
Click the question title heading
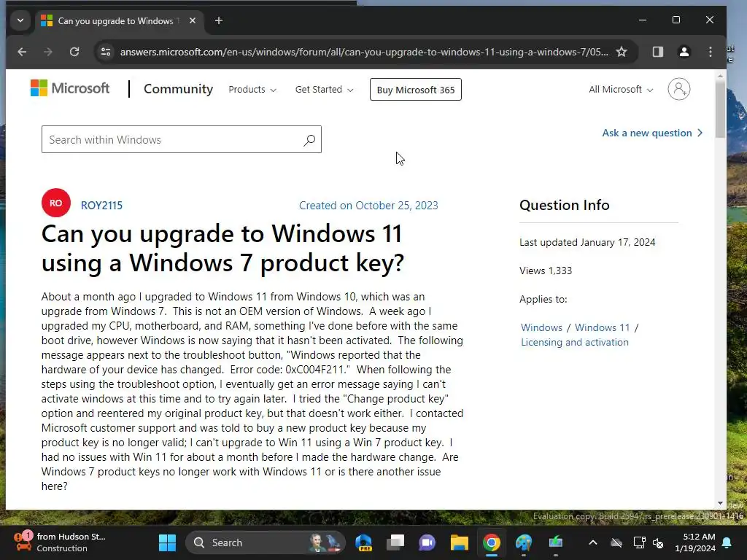(222, 248)
